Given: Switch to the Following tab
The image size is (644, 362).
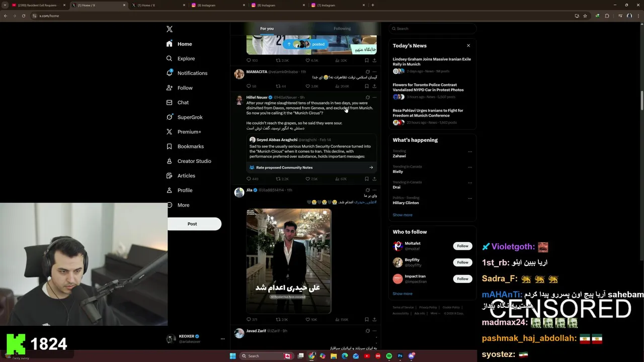Looking at the screenshot, I should [x=342, y=29].
